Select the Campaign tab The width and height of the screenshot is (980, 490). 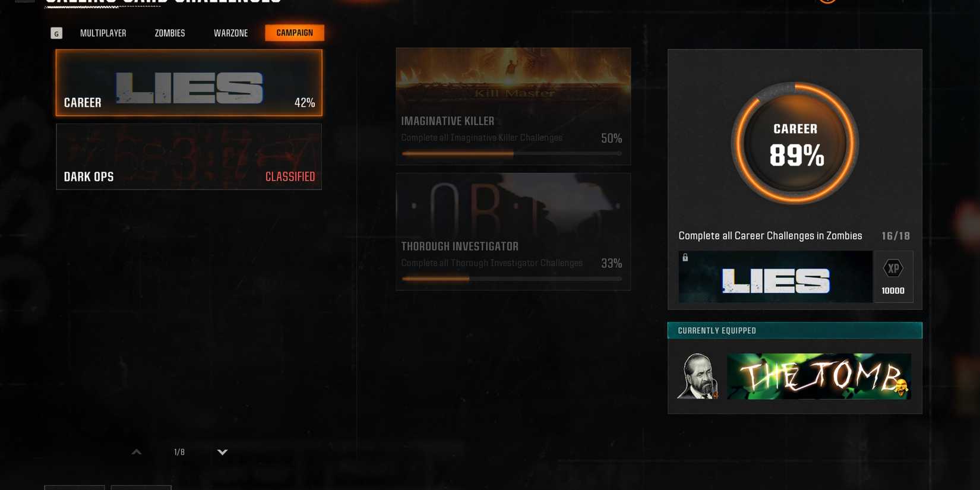click(295, 33)
